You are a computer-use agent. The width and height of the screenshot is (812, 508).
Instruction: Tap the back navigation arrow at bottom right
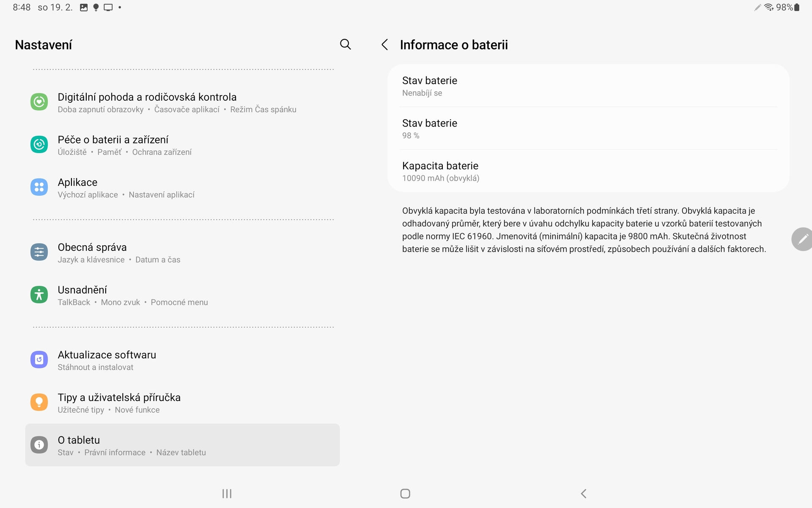pyautogui.click(x=583, y=493)
